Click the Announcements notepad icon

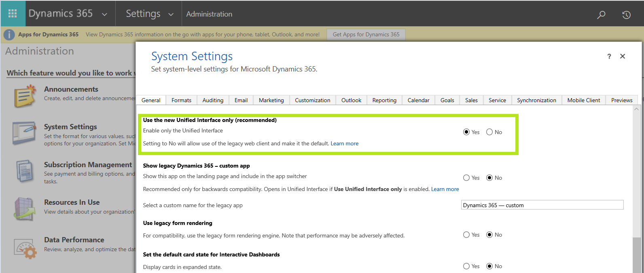point(25,96)
